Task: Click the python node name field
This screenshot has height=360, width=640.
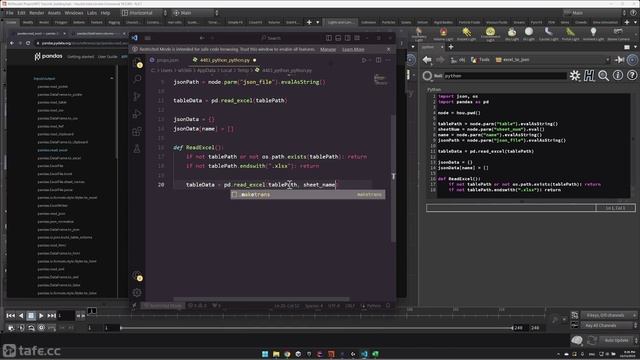Action: [x=505, y=76]
